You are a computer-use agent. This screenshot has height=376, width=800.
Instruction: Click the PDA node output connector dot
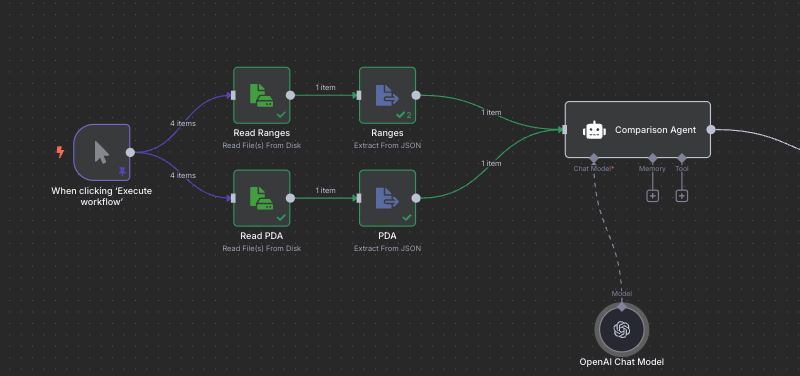pos(416,198)
